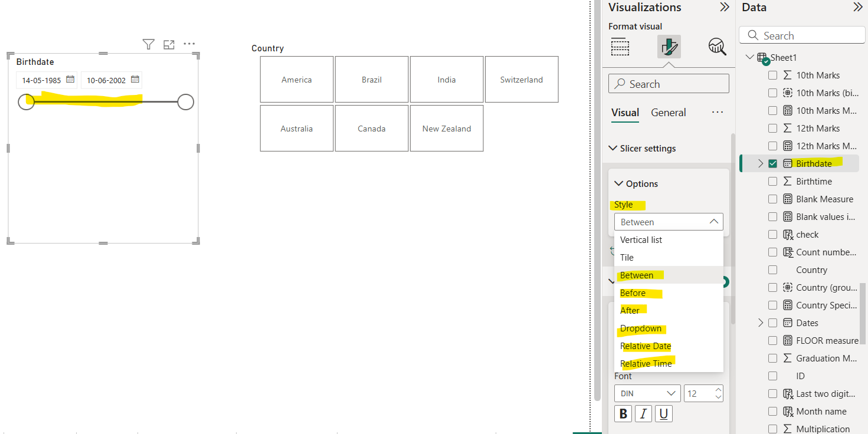Open start date calendar picker
Image resolution: width=868 pixels, height=434 pixels.
70,80
